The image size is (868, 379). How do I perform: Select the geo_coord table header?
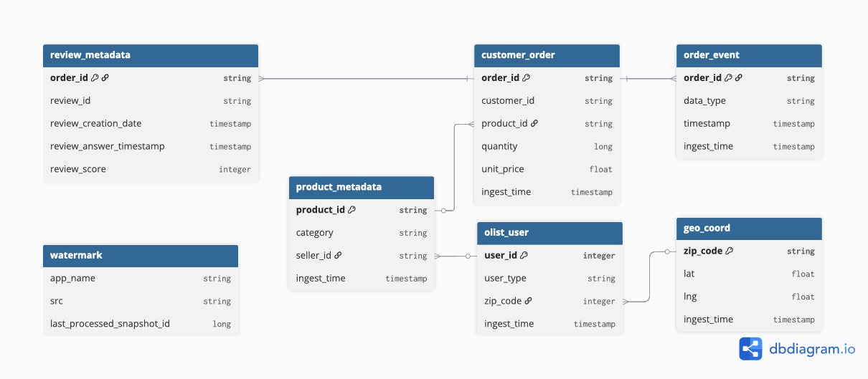[749, 229]
